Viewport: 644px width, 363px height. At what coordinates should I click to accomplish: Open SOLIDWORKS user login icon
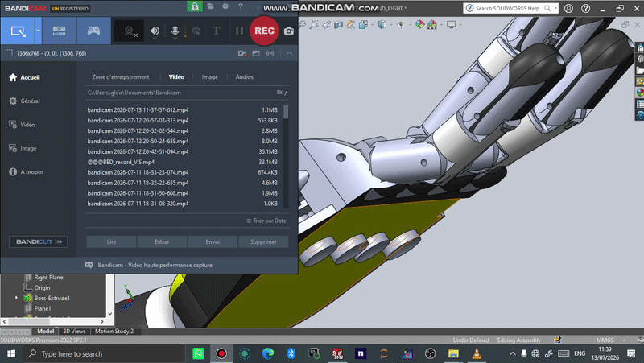tap(569, 8)
